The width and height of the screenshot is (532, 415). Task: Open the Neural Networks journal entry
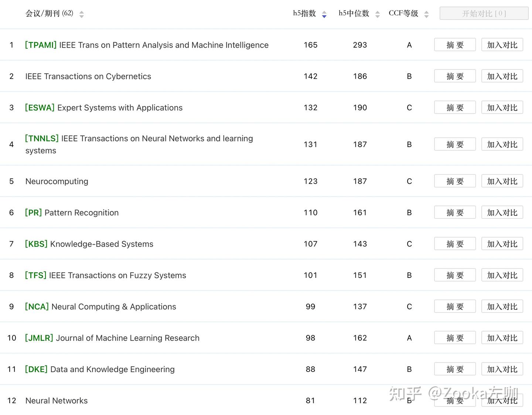pyautogui.click(x=57, y=401)
